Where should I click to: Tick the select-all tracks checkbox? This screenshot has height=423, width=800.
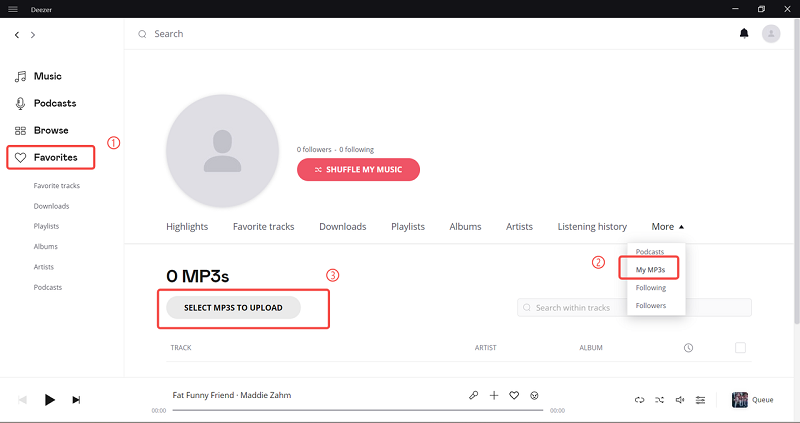click(x=740, y=348)
